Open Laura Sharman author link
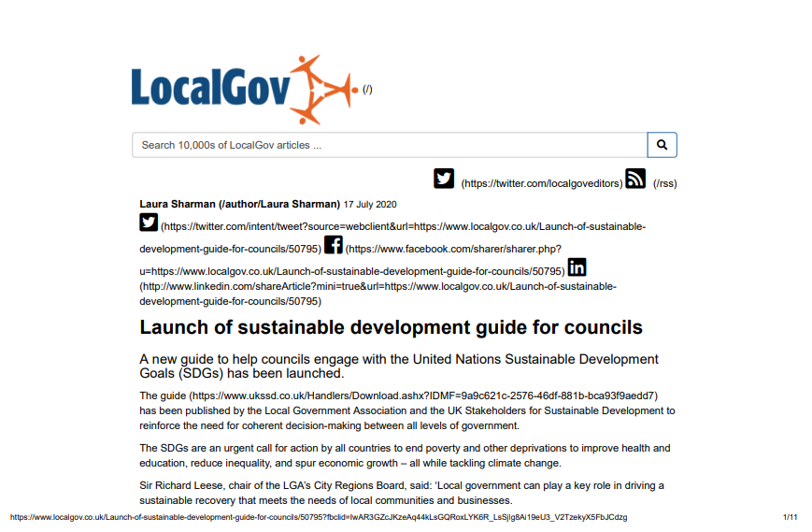This screenshot has height=532, width=812. pos(240,204)
